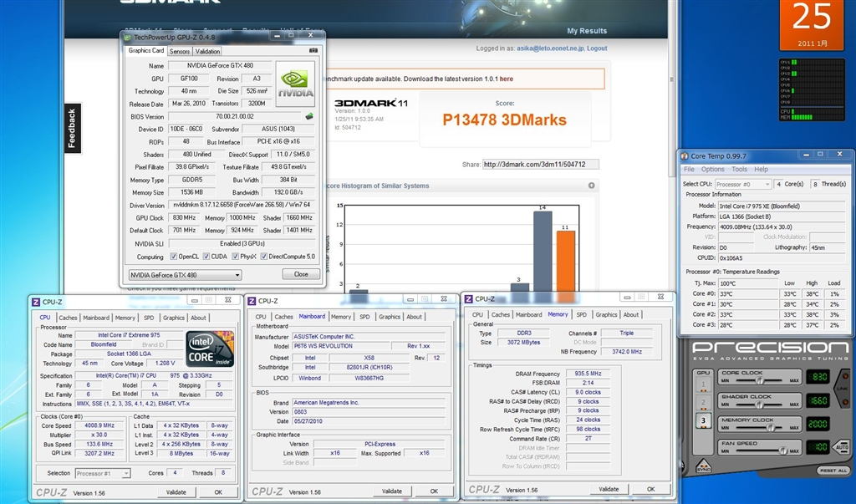This screenshot has width=856, height=504.
Task: Open the NVIDIA GeForce GTX 480 dropdown
Action: point(185,274)
